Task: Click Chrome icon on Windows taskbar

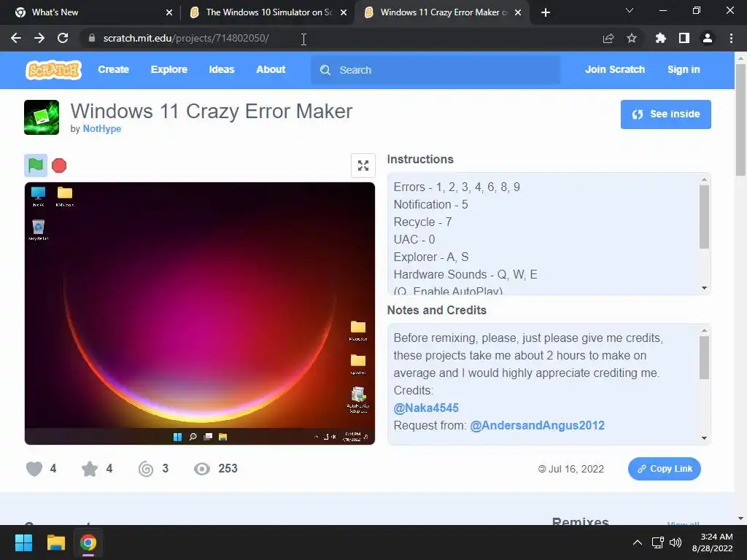Action: (88, 542)
